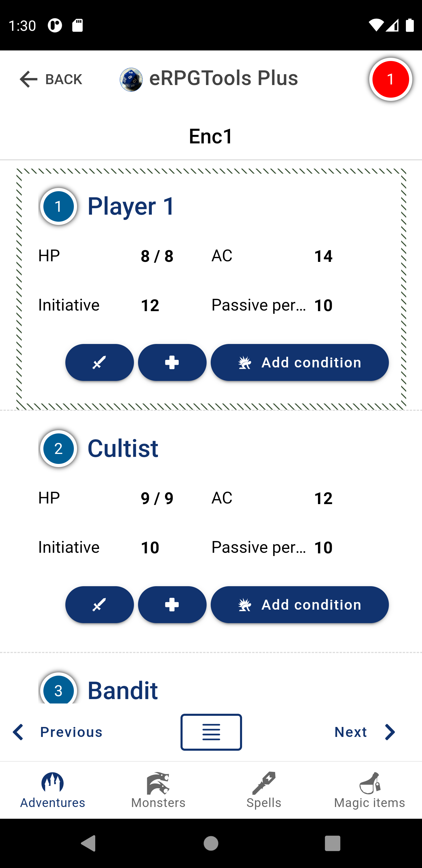Switch to the Spells tab
This screenshot has width=422, height=868.
(x=264, y=790)
